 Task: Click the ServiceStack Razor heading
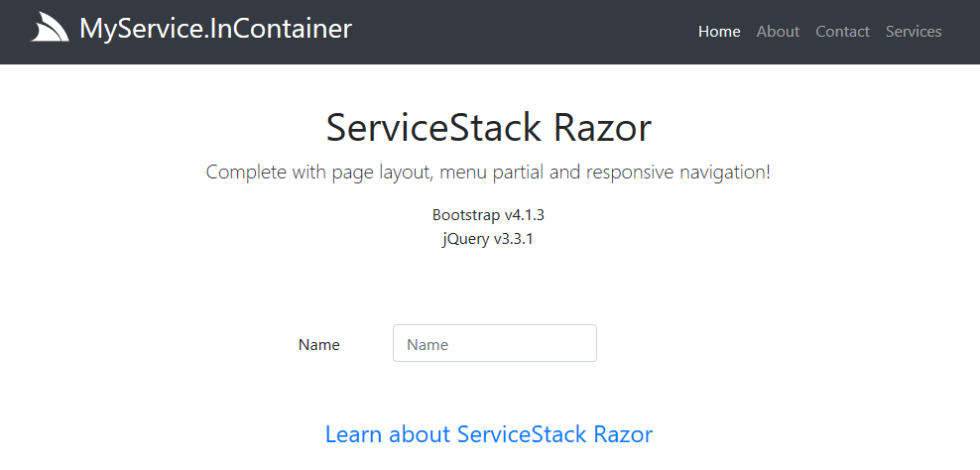tap(489, 128)
